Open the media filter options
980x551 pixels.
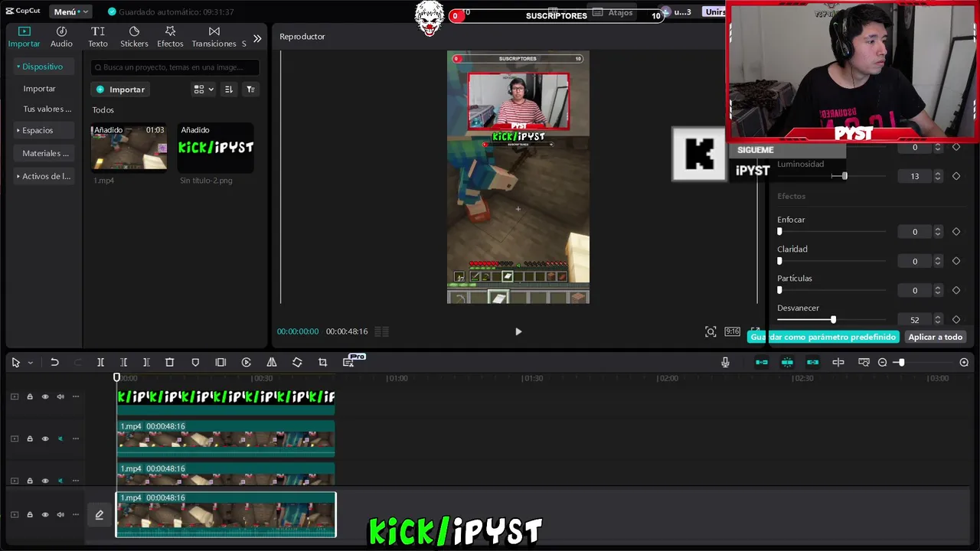point(250,90)
